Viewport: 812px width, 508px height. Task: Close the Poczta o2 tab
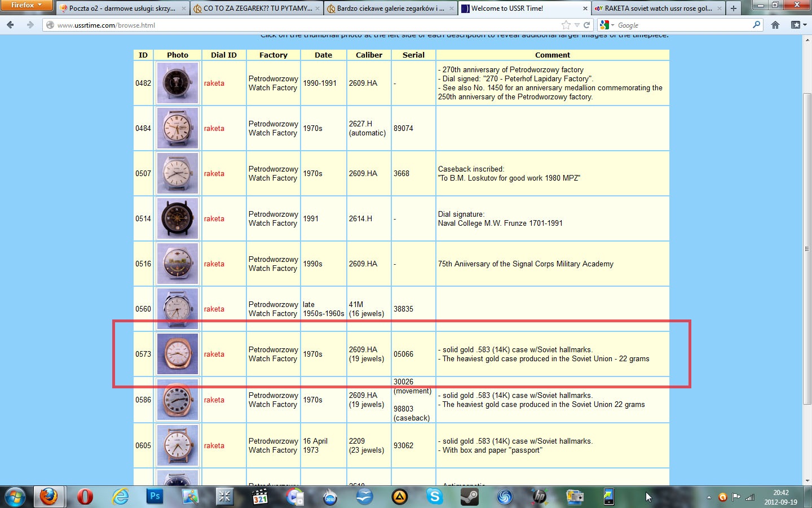184,8
